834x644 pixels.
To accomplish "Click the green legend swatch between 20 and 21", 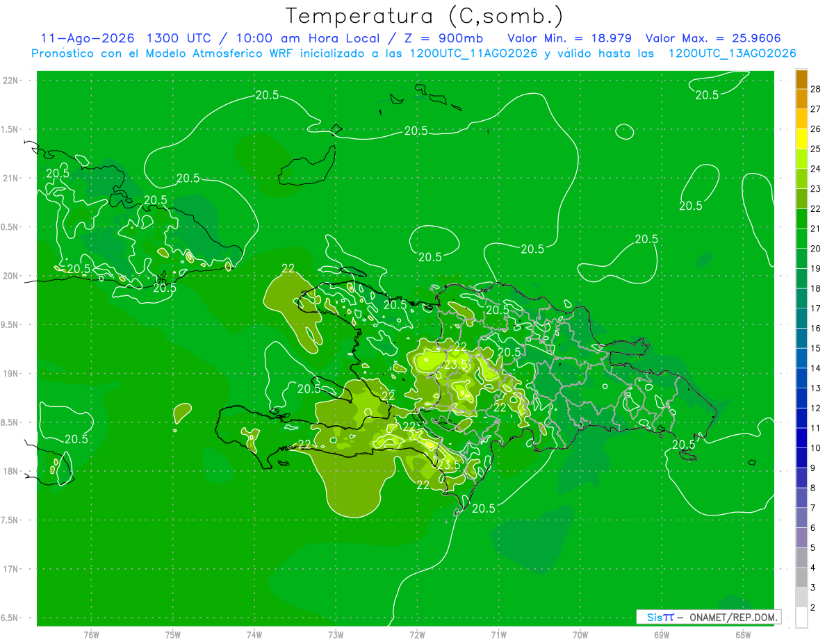I will click(801, 238).
